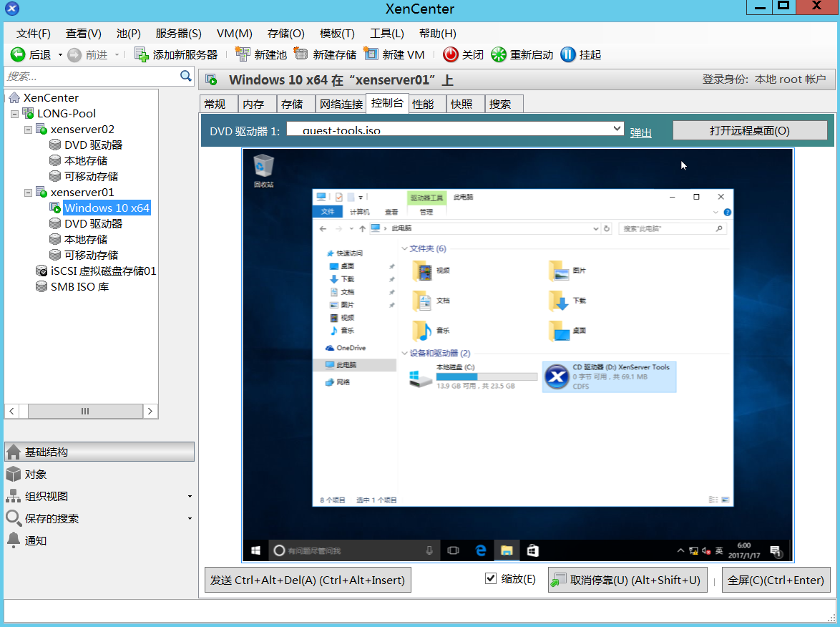840x627 pixels.
Task: Click the 弹出 eject link
Action: pos(640,132)
